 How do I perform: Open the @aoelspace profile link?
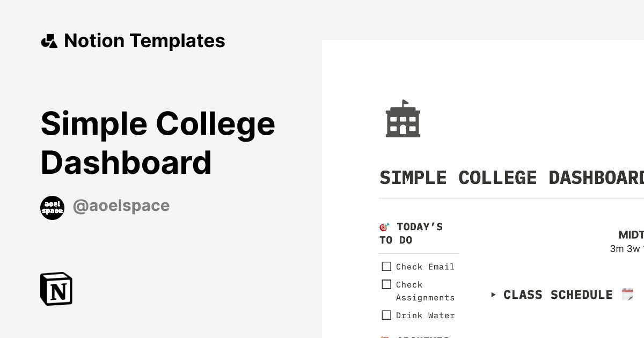tap(121, 206)
